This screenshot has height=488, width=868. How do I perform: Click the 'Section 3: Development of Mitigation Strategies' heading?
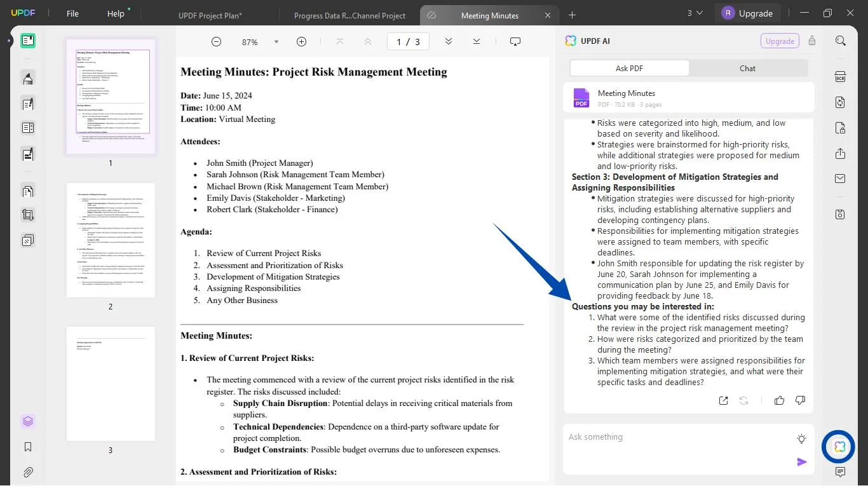[675, 182]
